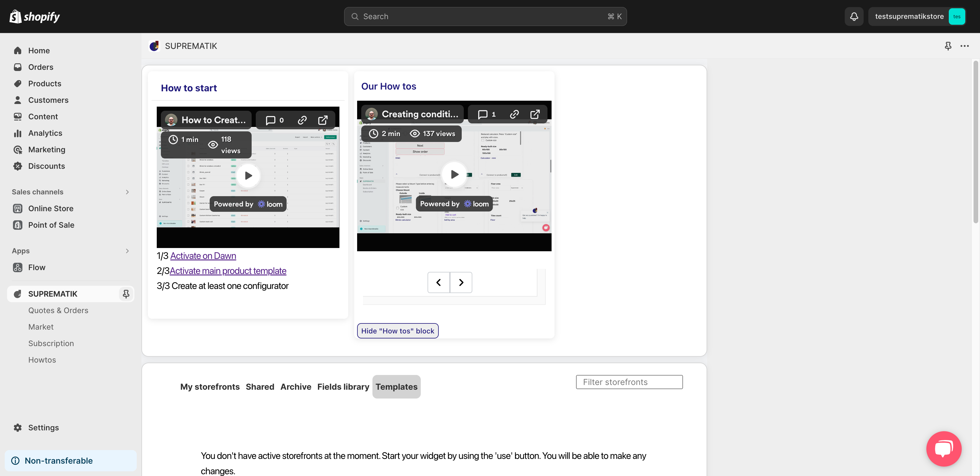
Task: Expand the Sales channels section
Action: click(128, 192)
